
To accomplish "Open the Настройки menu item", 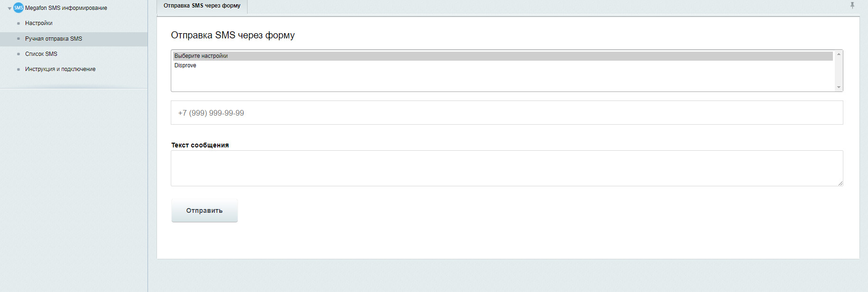I will (39, 23).
